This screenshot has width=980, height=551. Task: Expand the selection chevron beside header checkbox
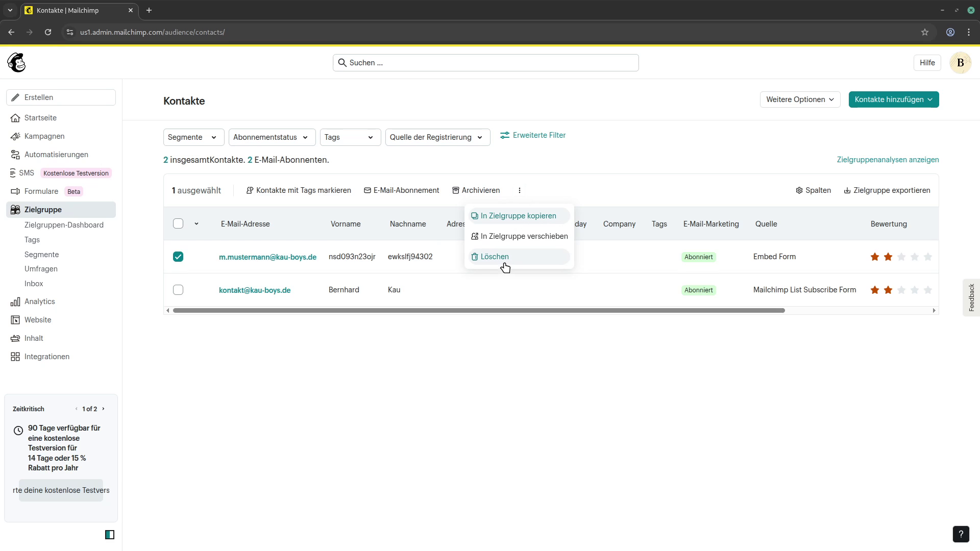click(197, 223)
